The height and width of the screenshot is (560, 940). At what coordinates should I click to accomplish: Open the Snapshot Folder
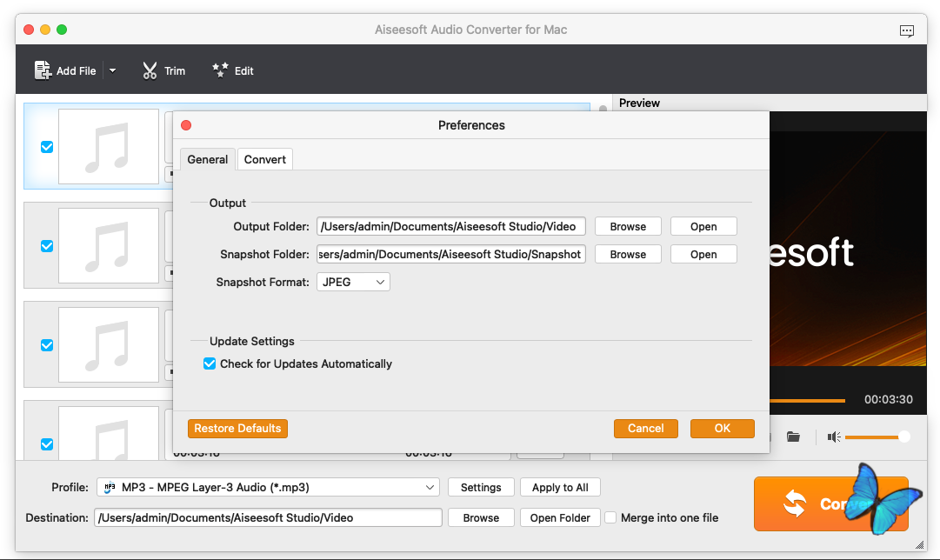point(703,254)
